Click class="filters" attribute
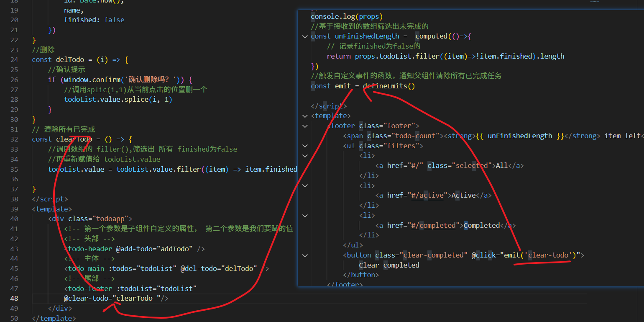Screen dimensions: 644x322 (389, 146)
